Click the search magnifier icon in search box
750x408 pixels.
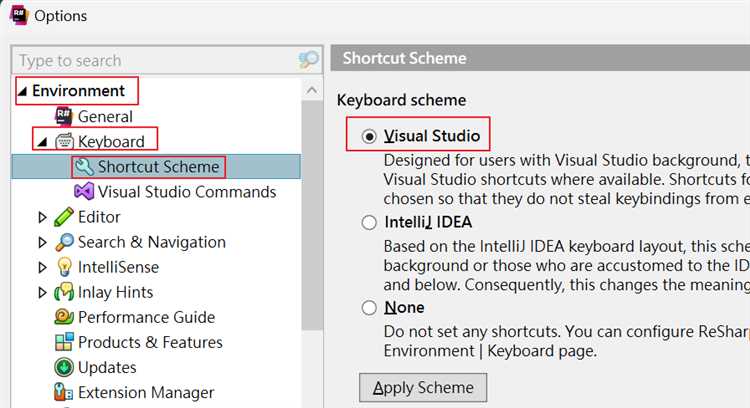(309, 60)
